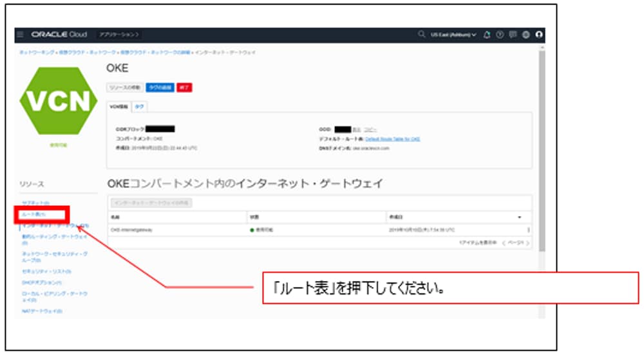Image resolution: width=644 pixels, height=357 pixels.
Task: Click the インターネット・ゲートウェイの作成 button
Action: [x=151, y=203]
